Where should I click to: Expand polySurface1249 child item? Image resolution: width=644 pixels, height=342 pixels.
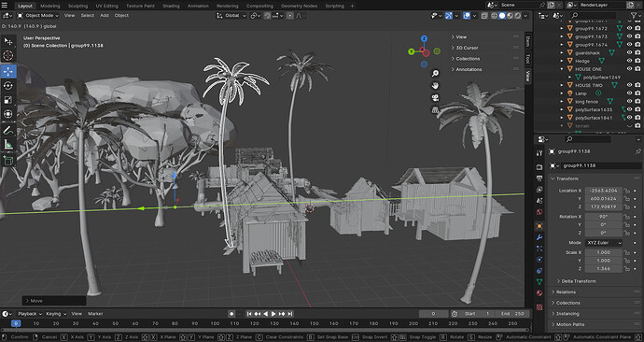569,78
